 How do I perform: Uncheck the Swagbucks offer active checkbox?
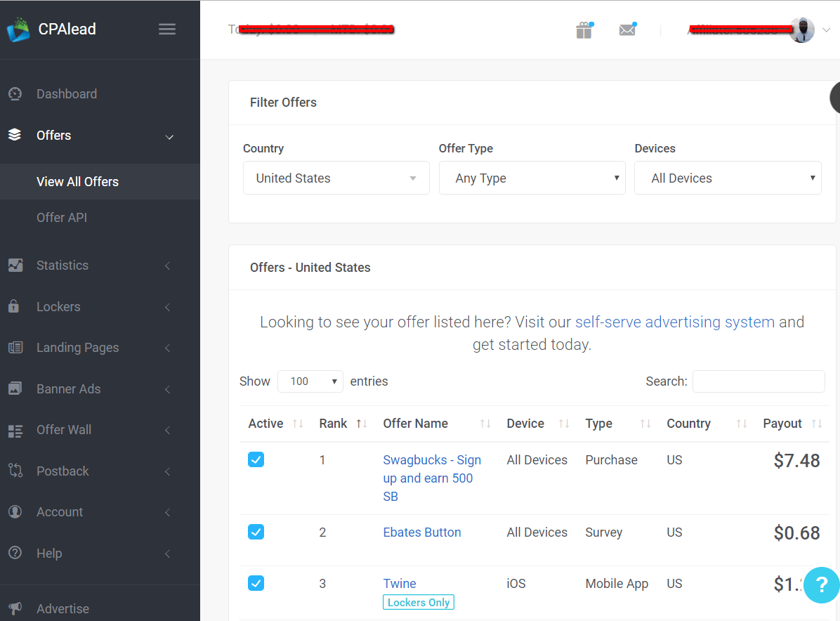coord(256,460)
